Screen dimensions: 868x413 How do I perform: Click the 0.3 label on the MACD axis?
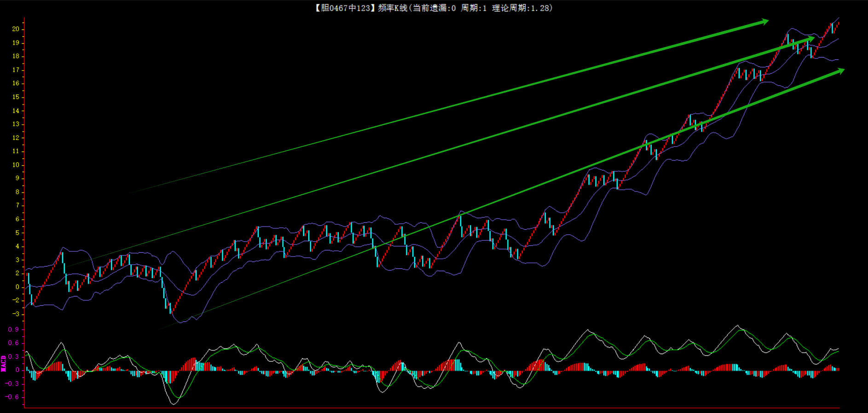pos(13,356)
